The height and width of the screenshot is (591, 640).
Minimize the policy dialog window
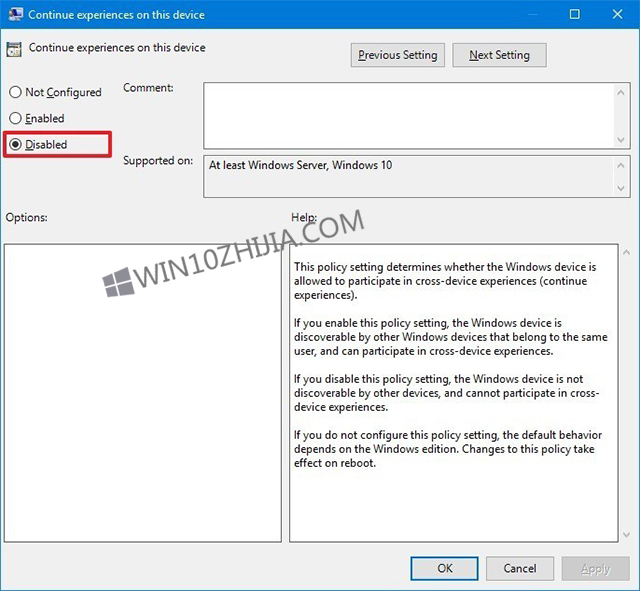tap(532, 14)
